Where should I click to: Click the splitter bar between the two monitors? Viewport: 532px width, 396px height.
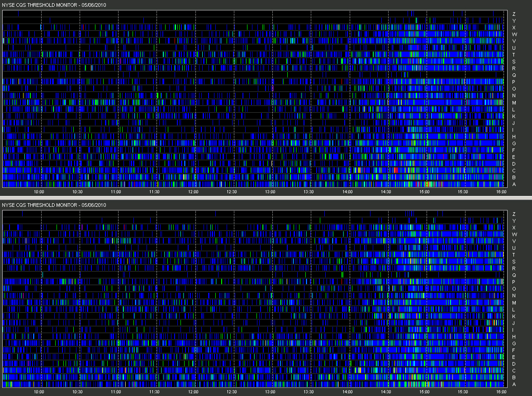click(266, 198)
